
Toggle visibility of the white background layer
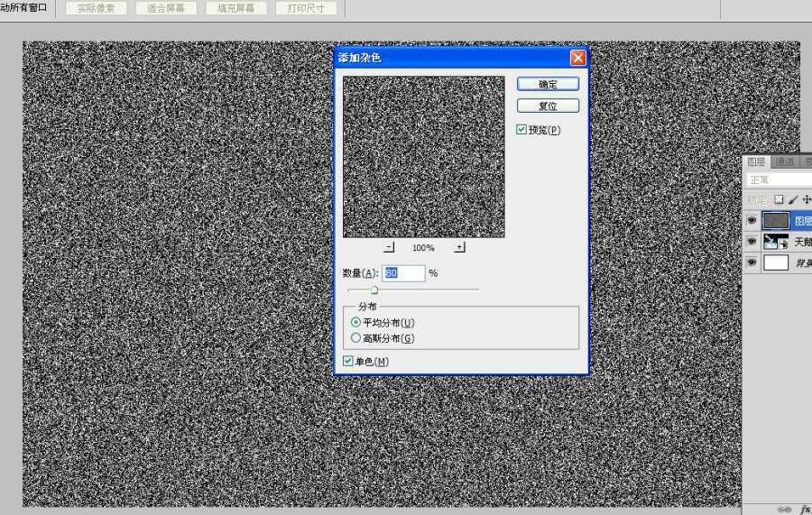(x=752, y=263)
